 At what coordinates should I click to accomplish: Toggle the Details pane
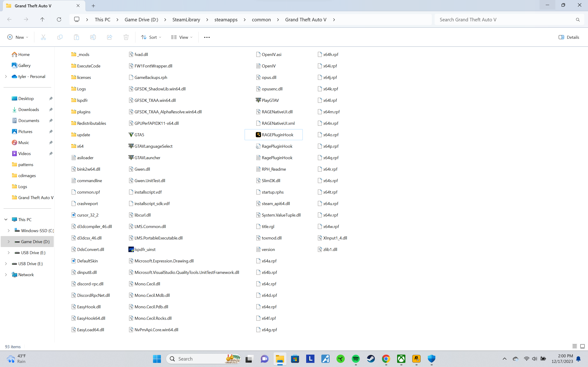(569, 37)
